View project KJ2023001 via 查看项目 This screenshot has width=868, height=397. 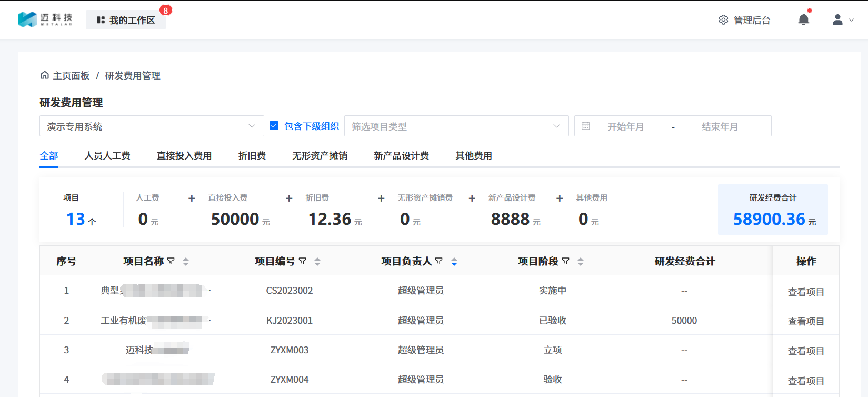point(805,321)
